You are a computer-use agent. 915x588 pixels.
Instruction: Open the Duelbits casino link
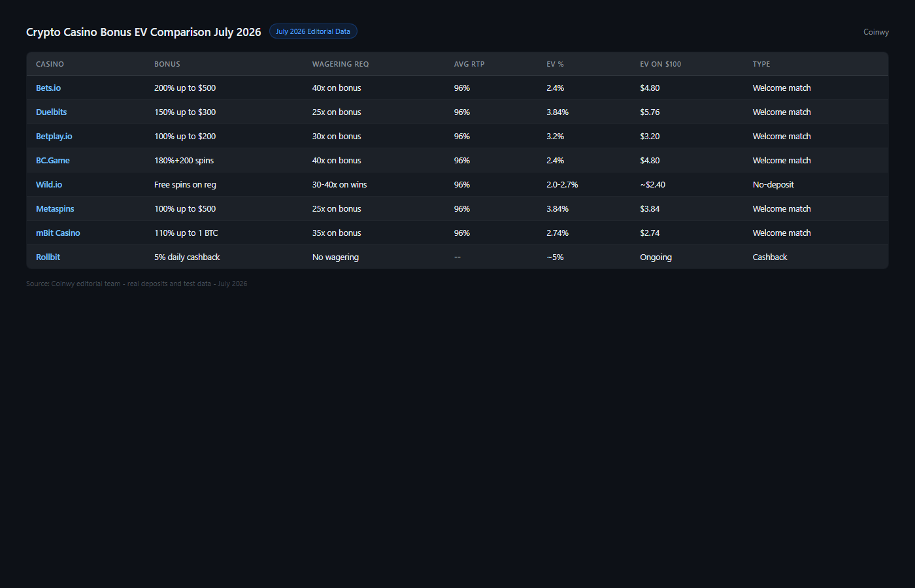click(x=52, y=112)
